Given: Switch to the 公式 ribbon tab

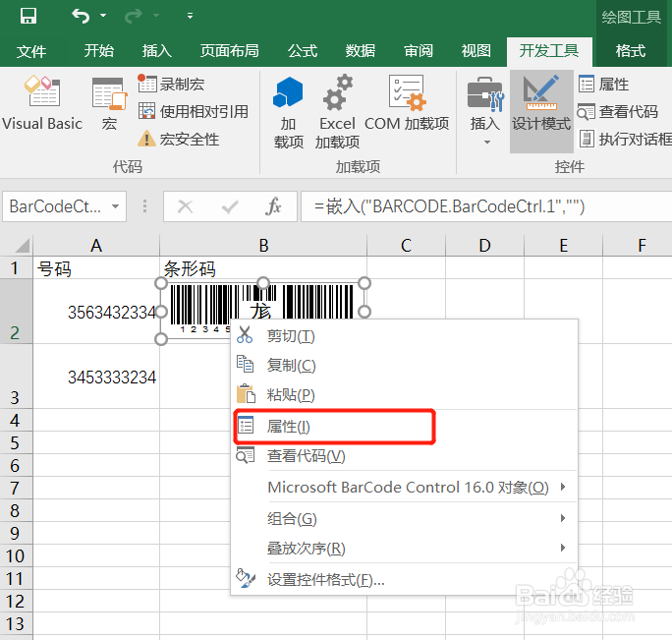Looking at the screenshot, I should 303,51.
